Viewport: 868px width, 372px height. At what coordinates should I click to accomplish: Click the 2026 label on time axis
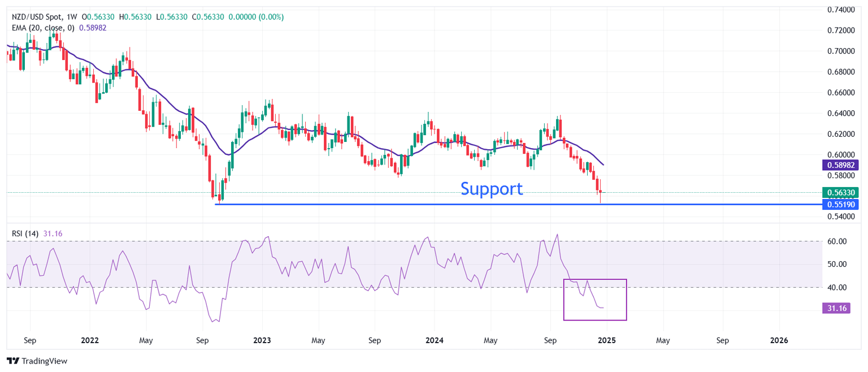coord(779,341)
